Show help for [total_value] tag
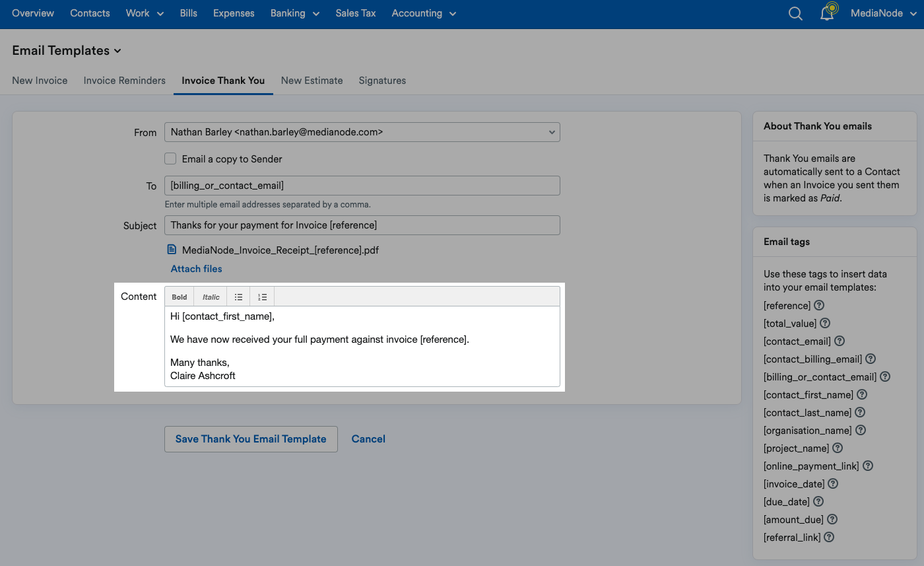This screenshot has width=924, height=566. point(825,323)
